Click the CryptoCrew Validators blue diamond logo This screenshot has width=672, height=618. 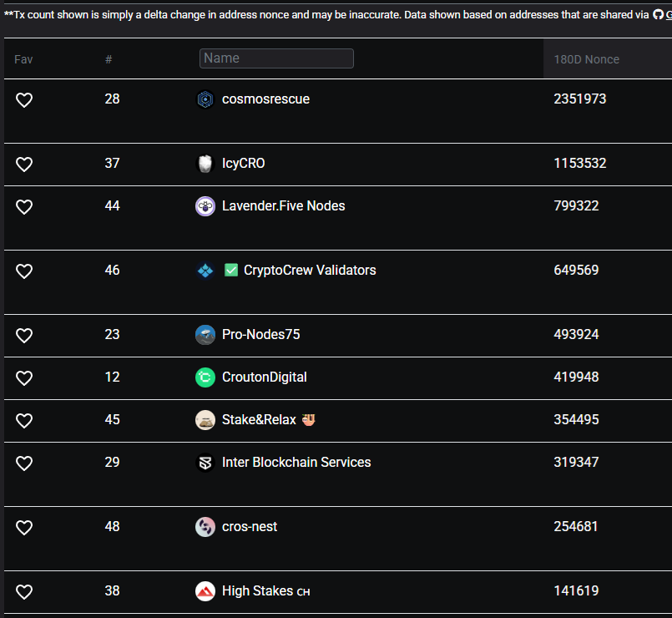205,271
